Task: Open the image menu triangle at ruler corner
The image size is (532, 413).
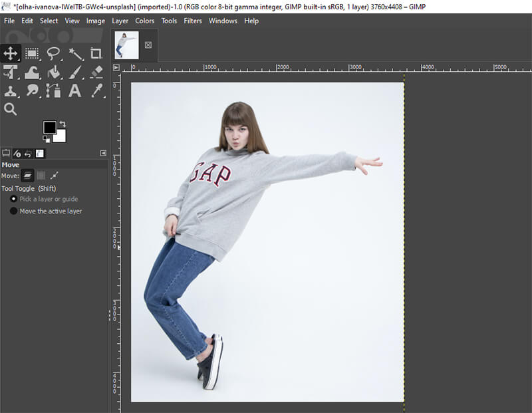Action: coord(116,68)
